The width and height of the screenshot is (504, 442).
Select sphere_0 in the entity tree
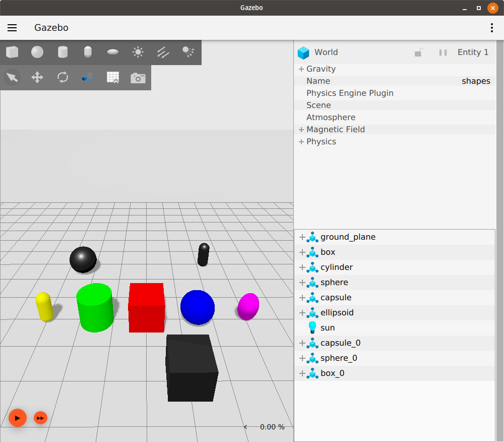click(x=395, y=358)
